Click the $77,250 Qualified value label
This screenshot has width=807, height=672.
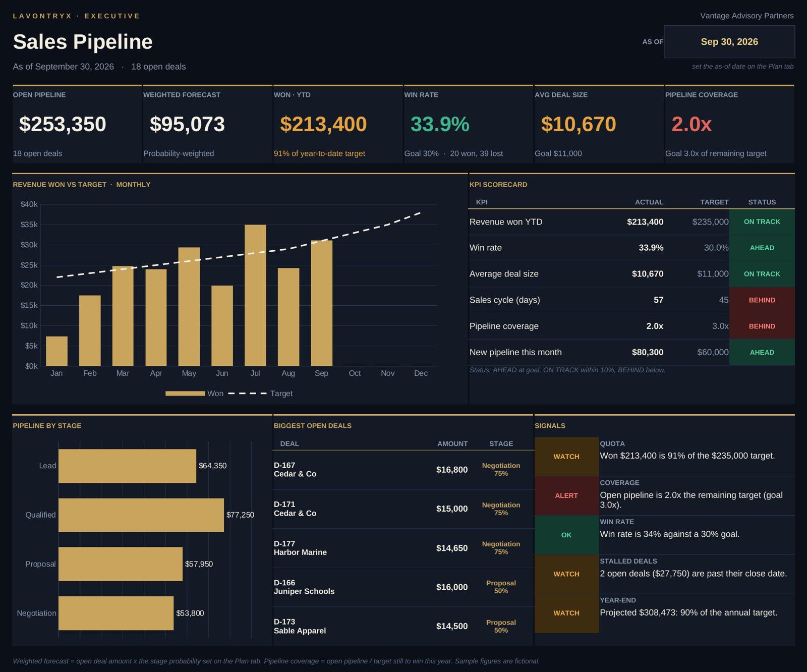click(240, 515)
